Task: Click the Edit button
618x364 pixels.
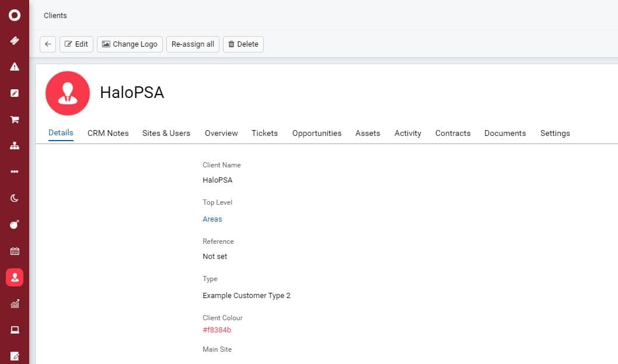Action: click(76, 44)
